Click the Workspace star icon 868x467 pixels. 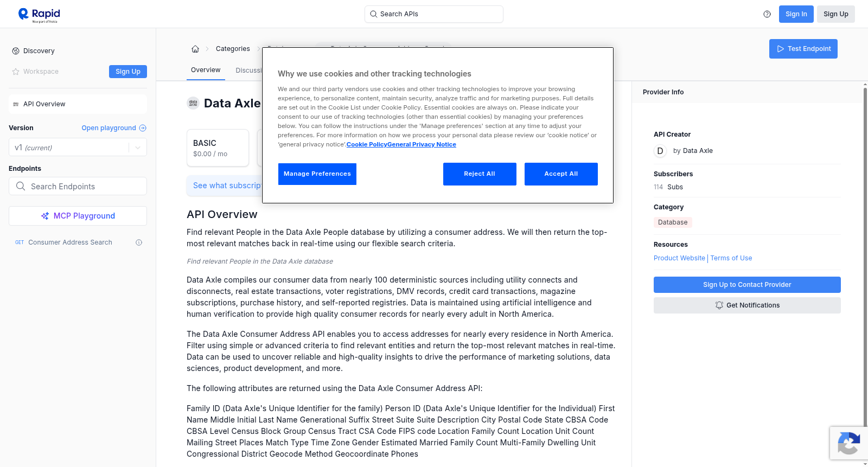click(16, 72)
